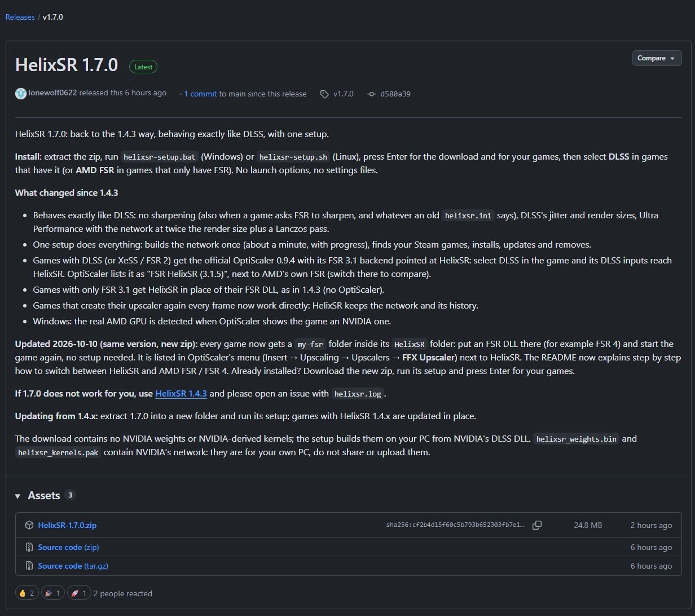This screenshot has width=695, height=616.
Task: Click the 6 hours ago timestamp for Source code (tar.gz)
Action: tap(651, 566)
